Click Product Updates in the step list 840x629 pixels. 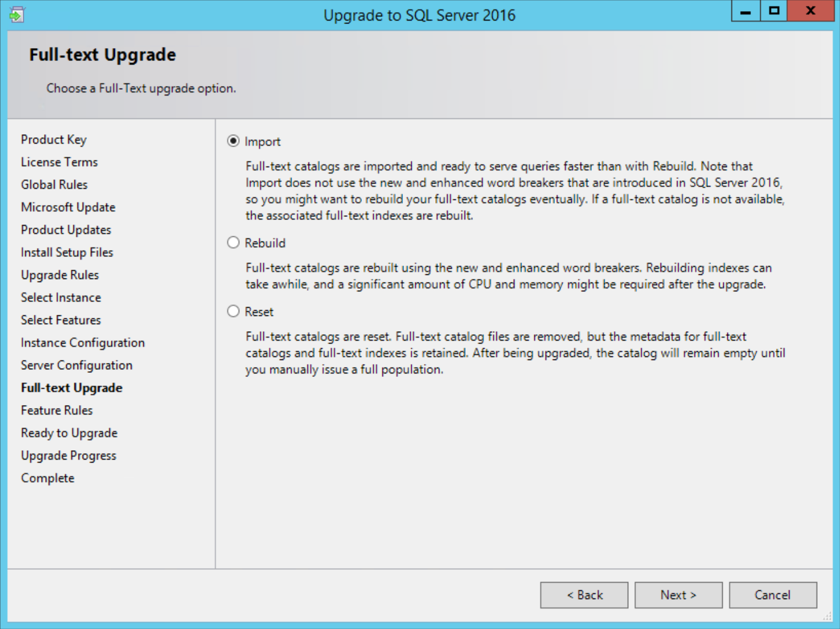click(66, 230)
